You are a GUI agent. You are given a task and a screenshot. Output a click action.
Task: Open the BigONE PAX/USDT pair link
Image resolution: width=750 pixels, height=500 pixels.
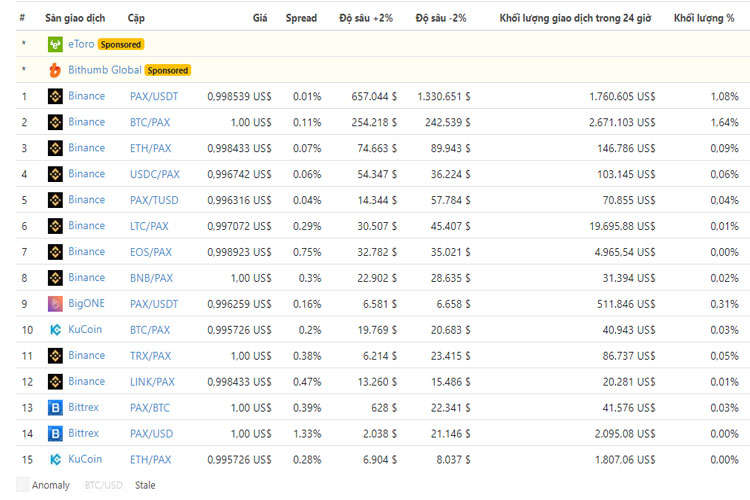point(154,304)
